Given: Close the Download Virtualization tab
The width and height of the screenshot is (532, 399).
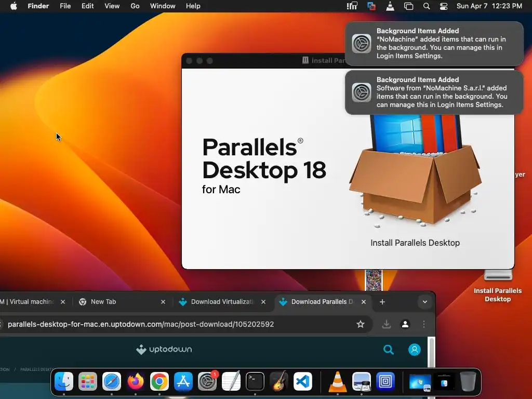Looking at the screenshot, I should click(263, 302).
